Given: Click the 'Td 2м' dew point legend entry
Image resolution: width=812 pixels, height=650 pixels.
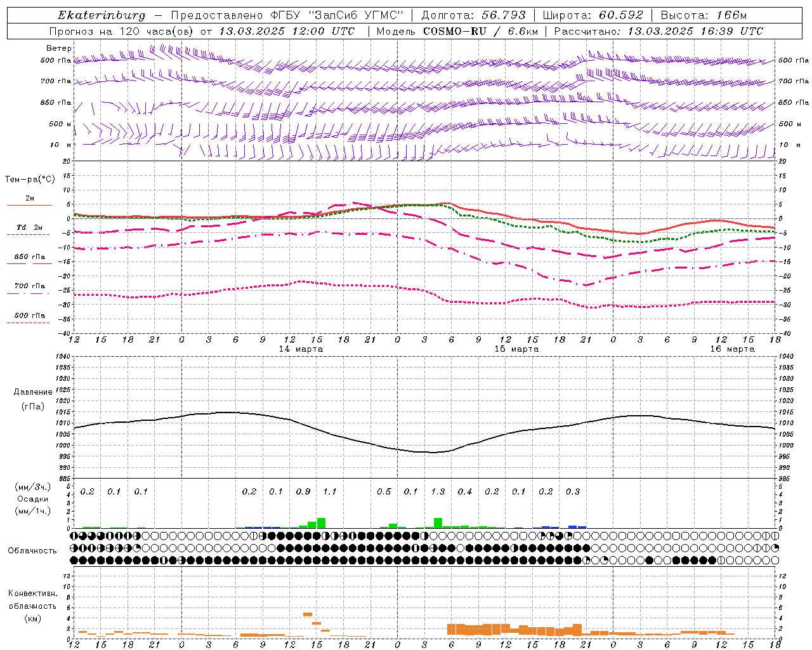Looking at the screenshot, I should tap(30, 227).
